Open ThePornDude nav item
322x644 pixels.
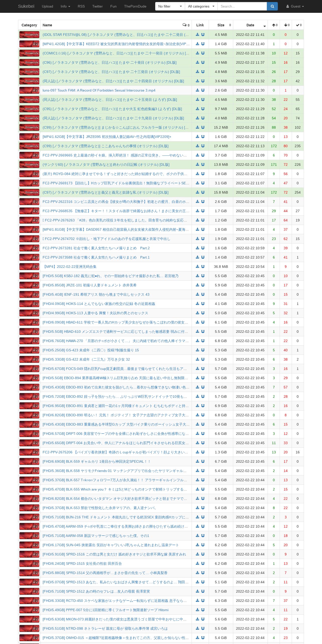[135, 6]
